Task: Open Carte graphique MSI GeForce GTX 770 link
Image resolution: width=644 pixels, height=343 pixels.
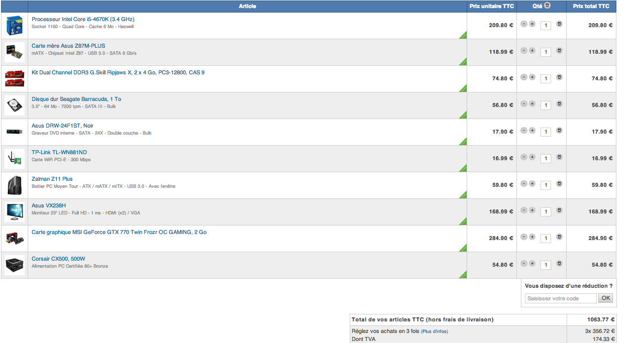Action: pyautogui.click(x=119, y=232)
